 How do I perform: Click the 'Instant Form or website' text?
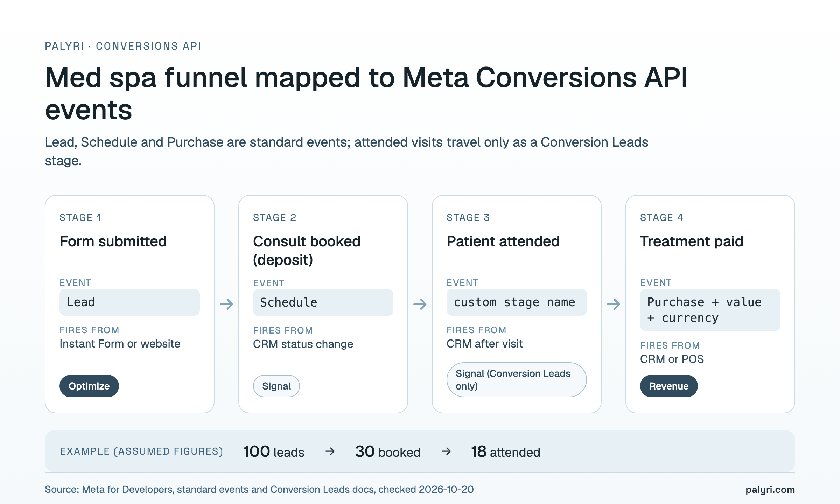tap(120, 344)
